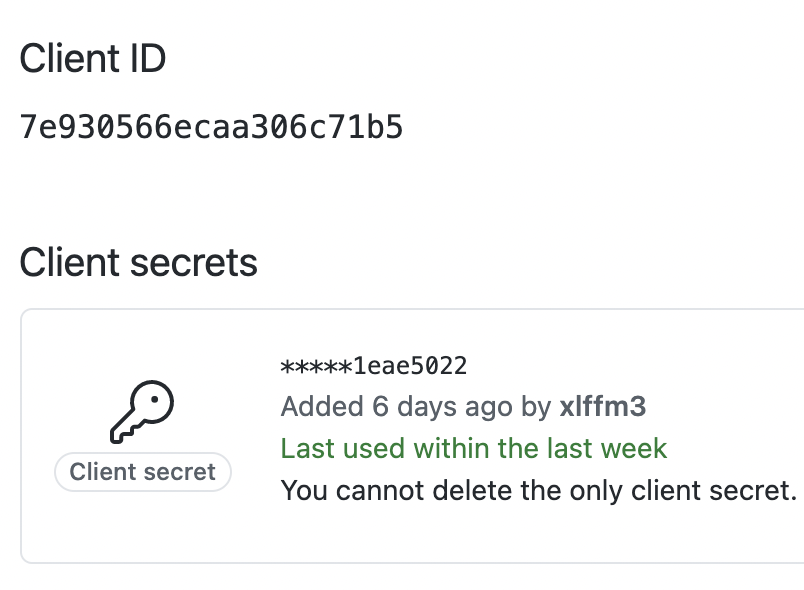804x590 pixels.
Task: Click the Client ID heading
Action: pos(93,58)
